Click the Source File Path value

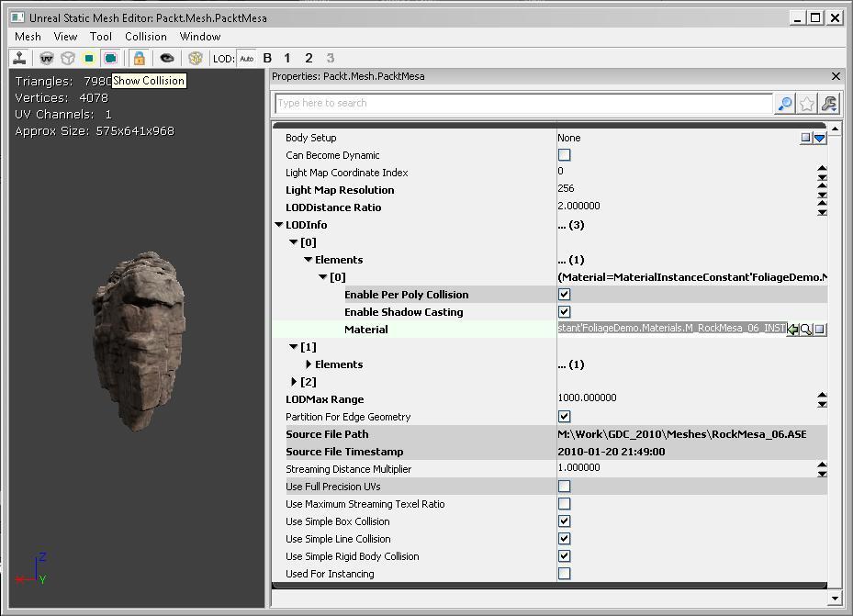[682, 434]
